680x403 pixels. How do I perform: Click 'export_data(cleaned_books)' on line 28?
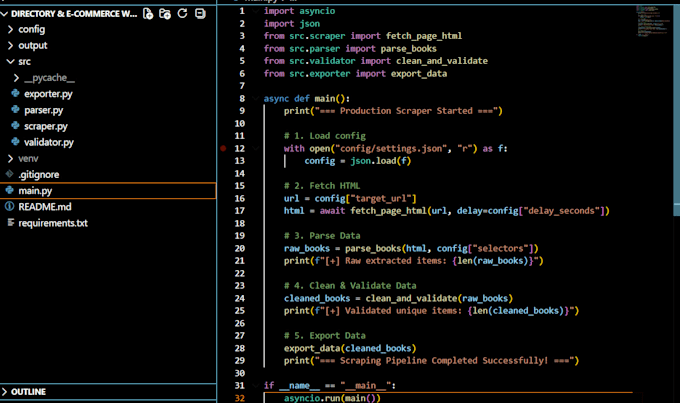point(350,348)
